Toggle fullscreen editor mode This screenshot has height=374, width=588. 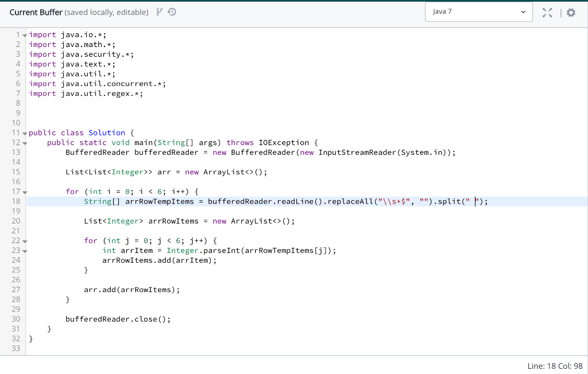pyautogui.click(x=547, y=13)
